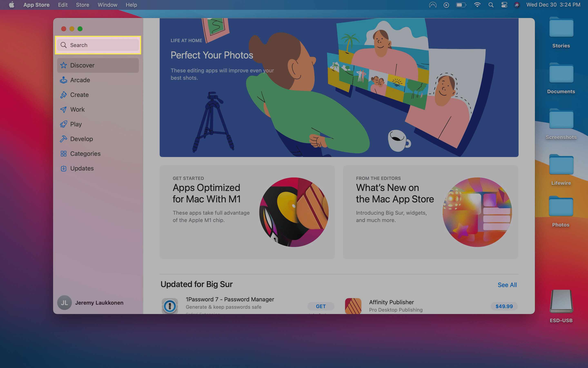588x368 pixels.
Task: Open 1Password 7 - Password Manager title
Action: click(x=230, y=299)
